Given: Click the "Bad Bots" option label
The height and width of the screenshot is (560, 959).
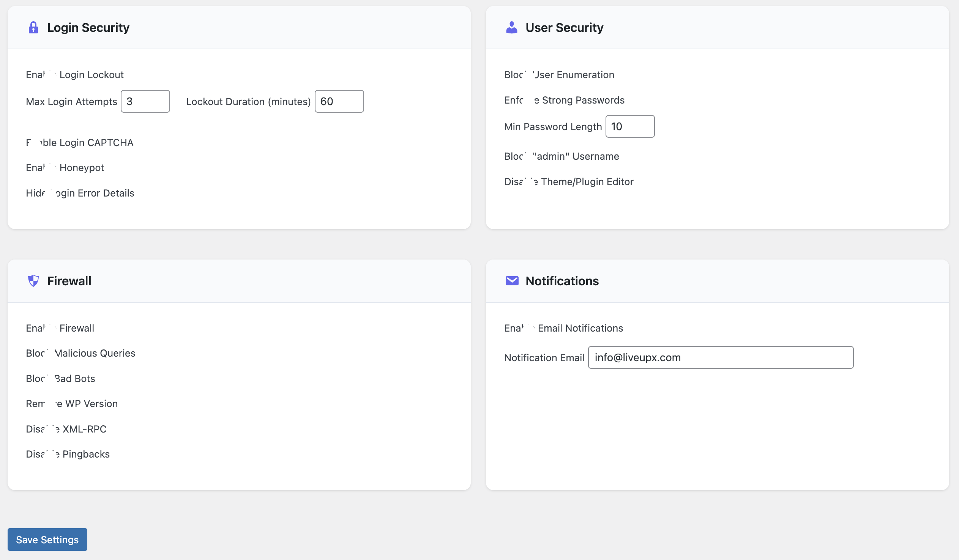Looking at the screenshot, I should pos(60,379).
